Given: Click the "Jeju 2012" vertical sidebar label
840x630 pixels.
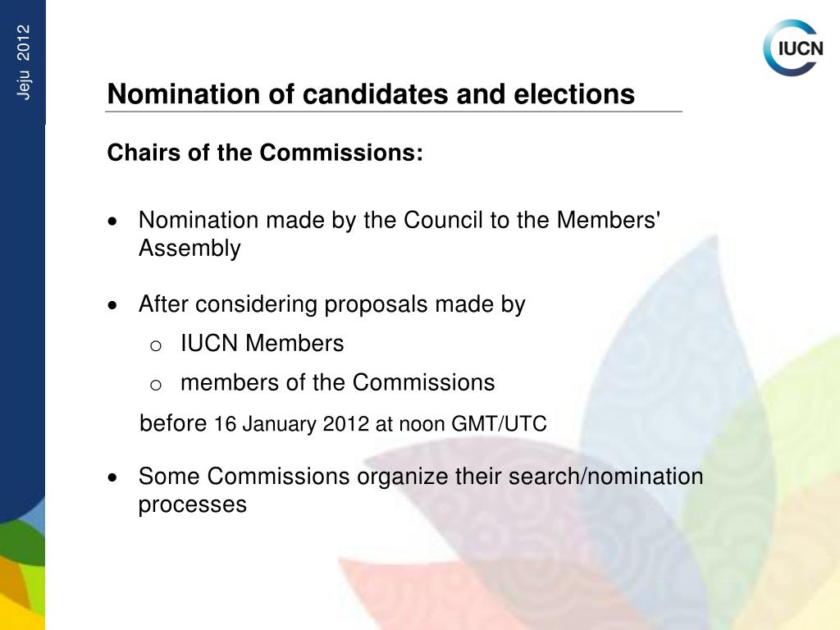Looking at the screenshot, I should coord(24,62).
